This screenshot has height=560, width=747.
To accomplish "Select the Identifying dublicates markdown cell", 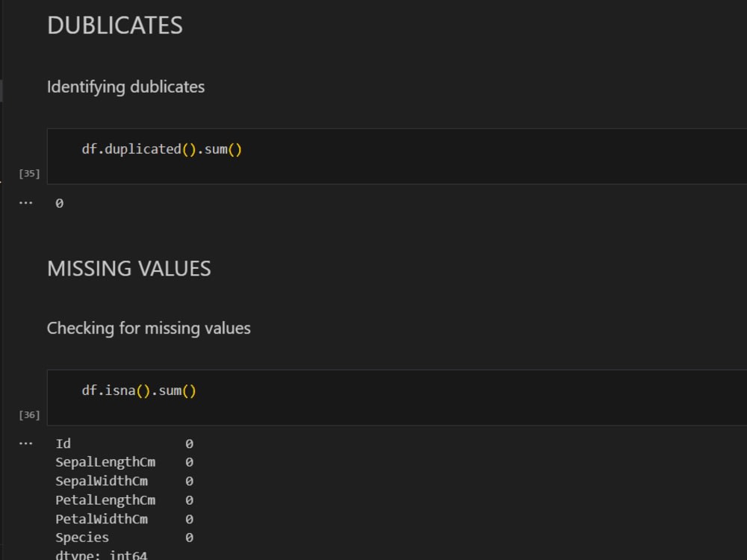I will [125, 87].
